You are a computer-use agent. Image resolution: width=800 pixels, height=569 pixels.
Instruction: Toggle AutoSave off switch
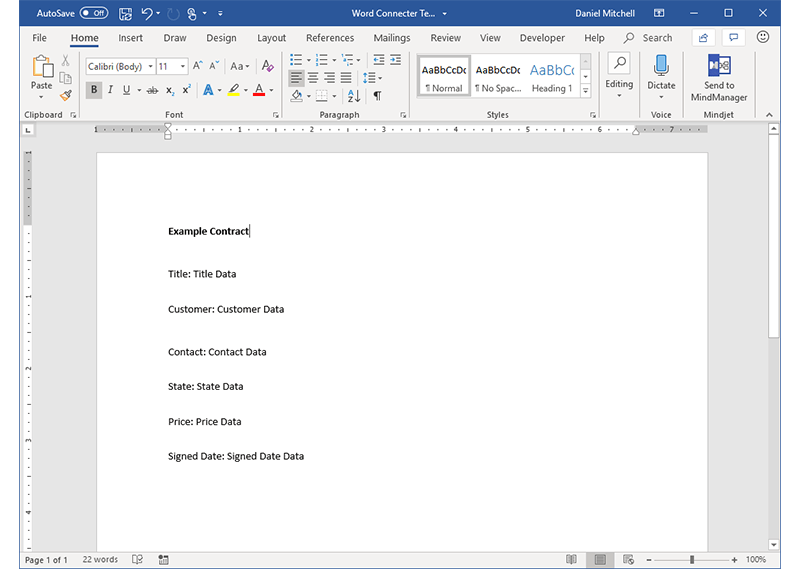94,13
